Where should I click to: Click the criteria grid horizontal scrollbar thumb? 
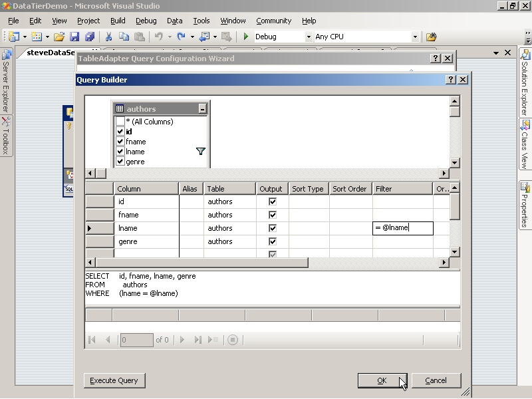202,262
